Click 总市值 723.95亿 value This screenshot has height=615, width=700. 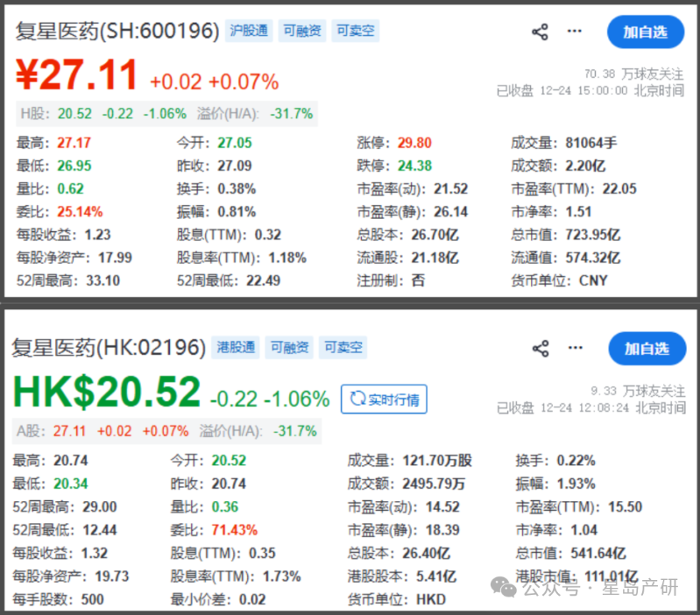pos(593,235)
